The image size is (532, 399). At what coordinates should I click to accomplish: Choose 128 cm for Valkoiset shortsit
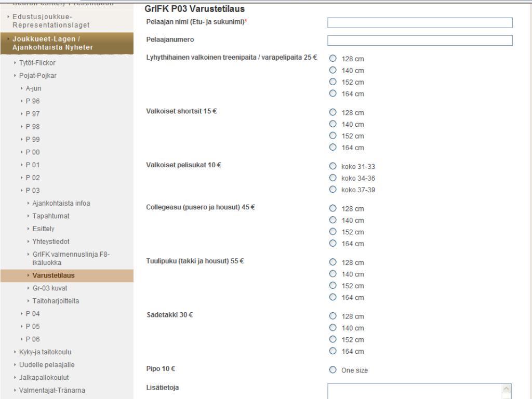(333, 112)
